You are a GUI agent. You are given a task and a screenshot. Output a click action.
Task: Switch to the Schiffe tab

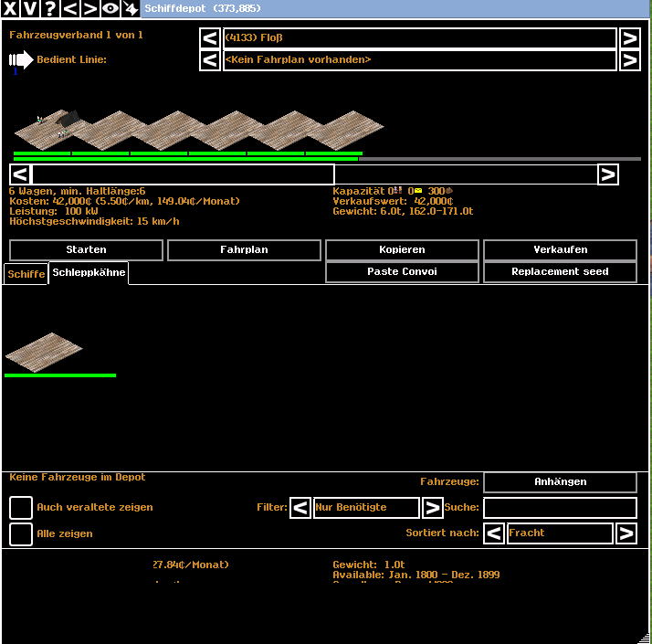[26, 274]
